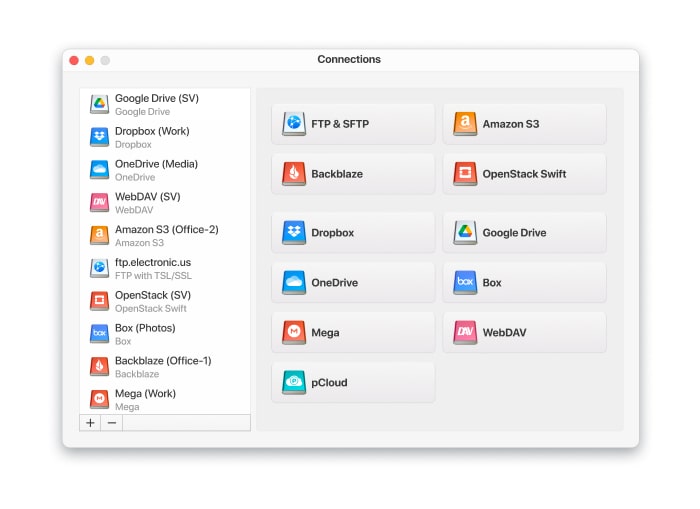Create a new Backblaze connection

pyautogui.click(x=353, y=174)
